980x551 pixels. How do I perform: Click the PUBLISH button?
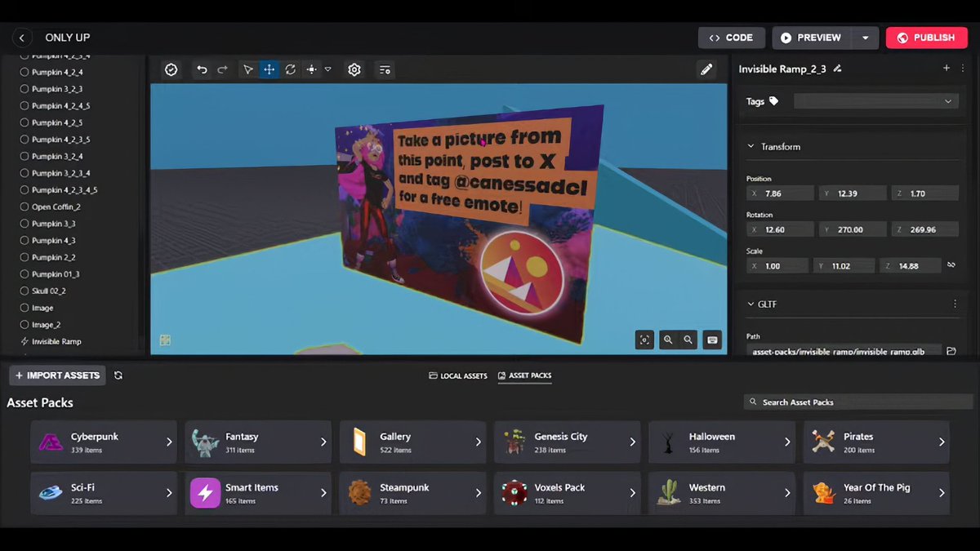pyautogui.click(x=926, y=38)
